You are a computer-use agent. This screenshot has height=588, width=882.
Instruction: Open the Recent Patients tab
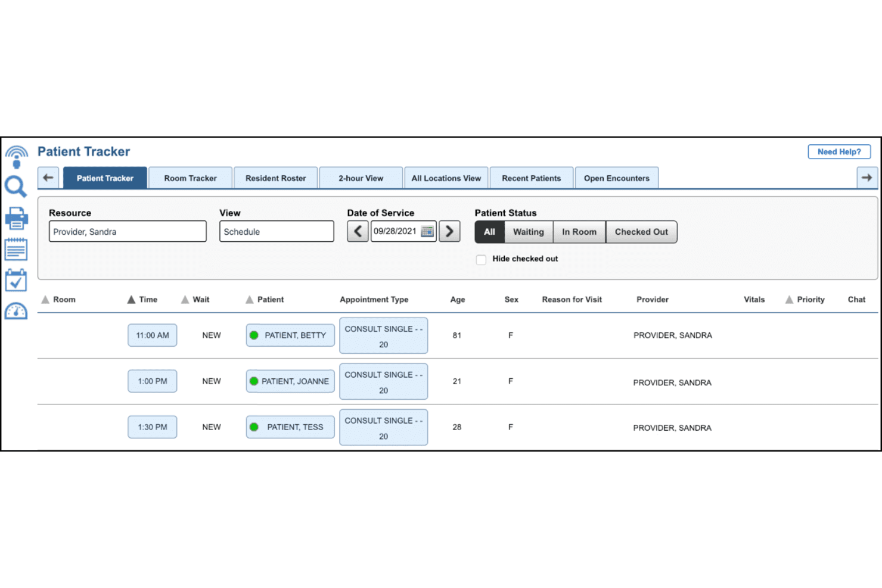coord(531,178)
